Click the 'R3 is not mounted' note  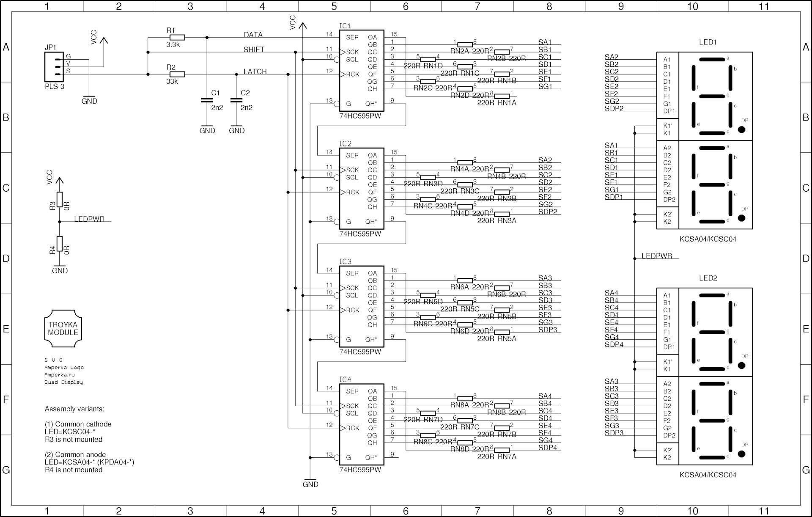[74, 439]
